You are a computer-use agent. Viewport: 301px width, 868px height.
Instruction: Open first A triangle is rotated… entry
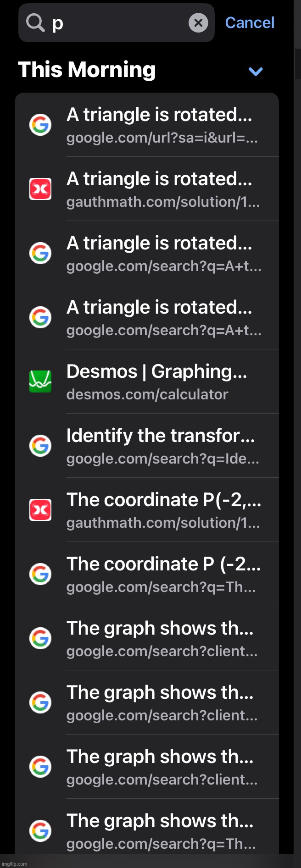pyautogui.click(x=147, y=125)
